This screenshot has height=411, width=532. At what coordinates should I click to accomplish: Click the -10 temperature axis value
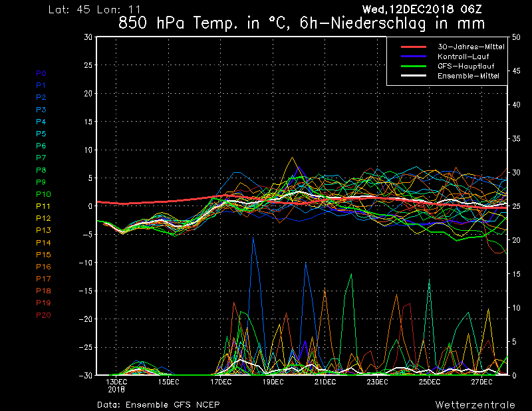click(86, 263)
